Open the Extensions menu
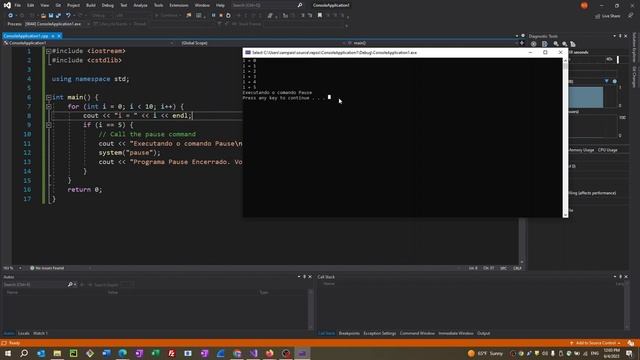Image resolution: width=640 pixels, height=360 pixels. pos(179,5)
